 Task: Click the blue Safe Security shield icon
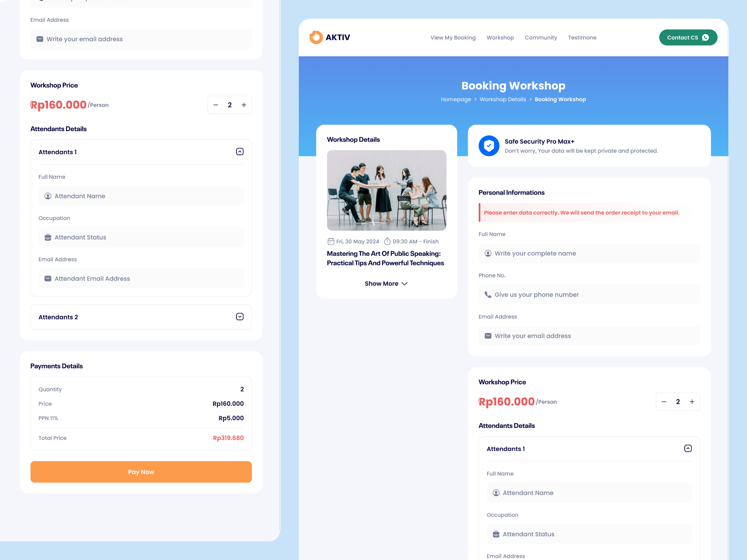point(489,146)
